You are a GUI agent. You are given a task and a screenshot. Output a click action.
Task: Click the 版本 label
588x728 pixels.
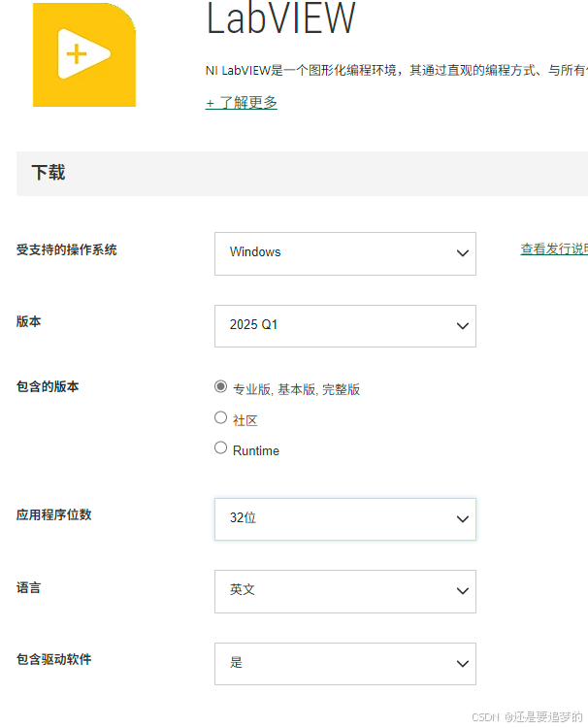29,321
